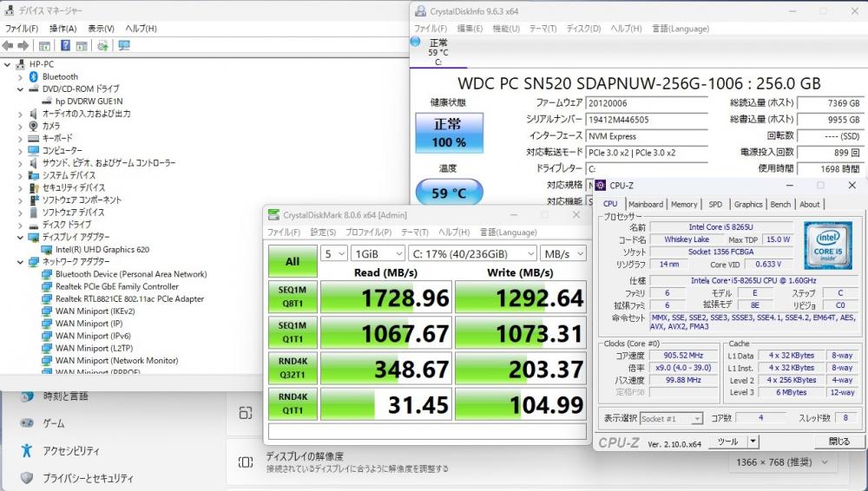This screenshot has height=491, width=868.
Task: Open the MB/s unit dropdown
Action: (563, 253)
